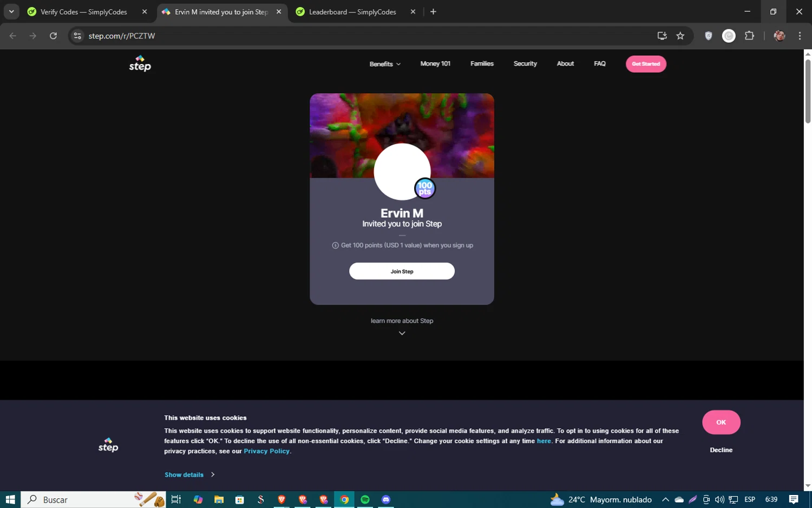Screen dimensions: 812x508
Task: Close the Verify Codes tab
Action: [145, 12]
